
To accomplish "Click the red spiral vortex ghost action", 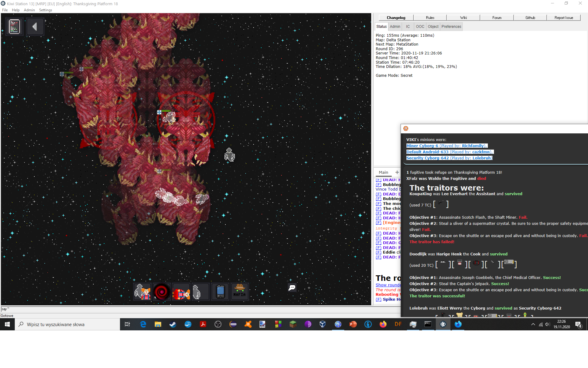I will (x=162, y=292).
